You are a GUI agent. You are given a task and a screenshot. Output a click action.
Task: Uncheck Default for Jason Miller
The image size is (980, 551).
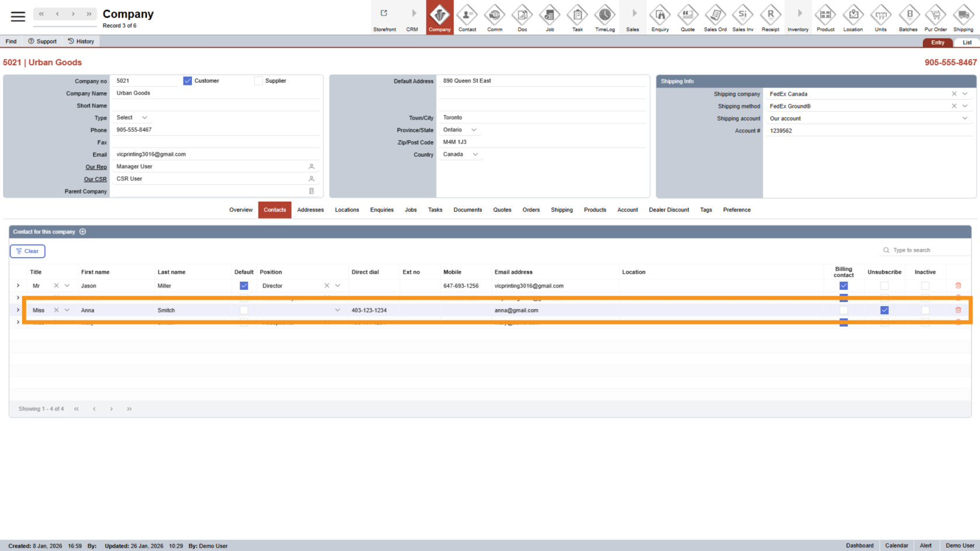tap(244, 286)
